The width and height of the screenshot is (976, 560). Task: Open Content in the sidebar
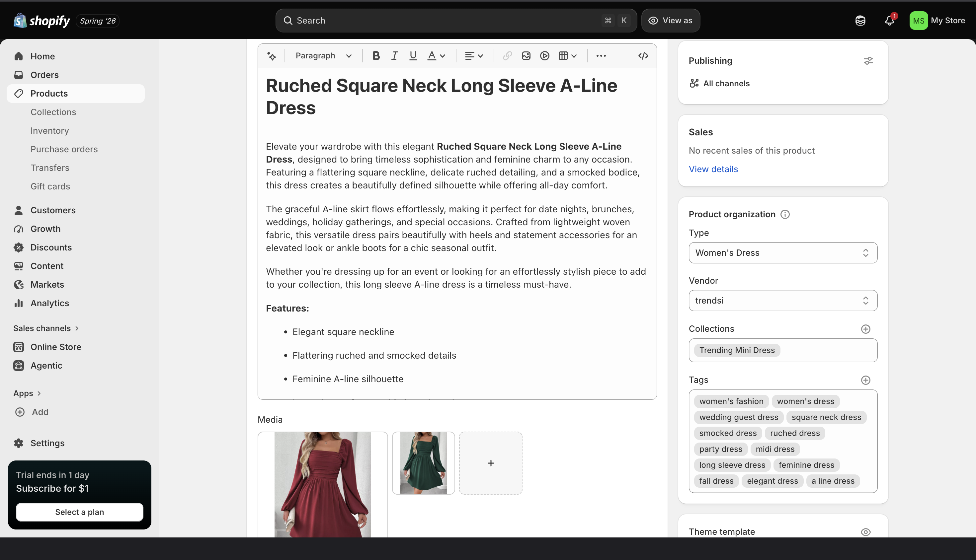click(75, 266)
